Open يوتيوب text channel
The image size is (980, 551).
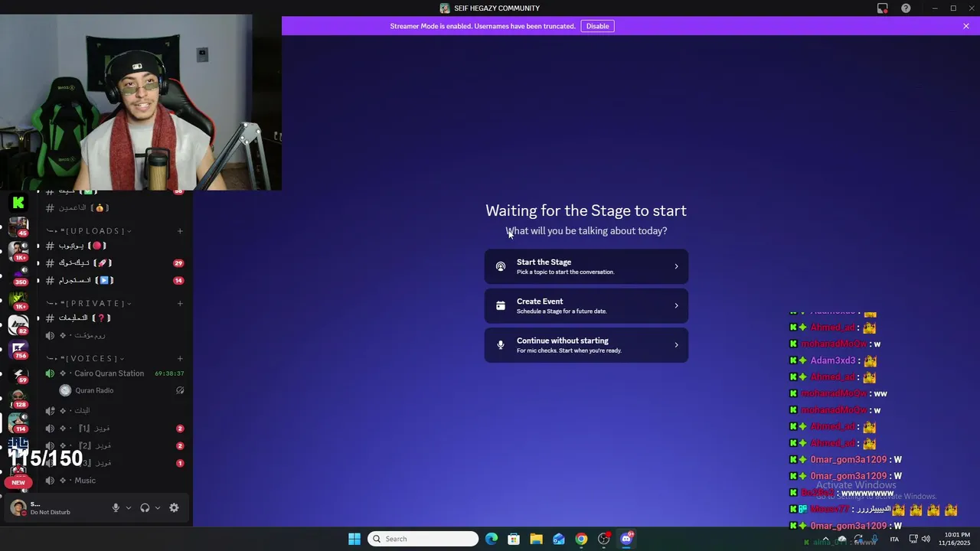(x=113, y=246)
